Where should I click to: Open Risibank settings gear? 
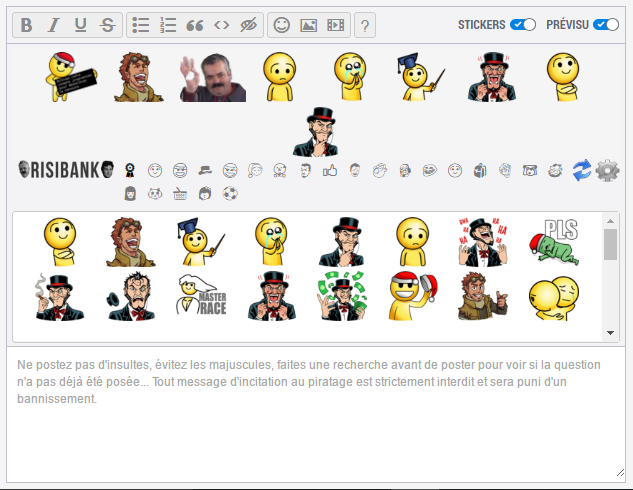608,170
